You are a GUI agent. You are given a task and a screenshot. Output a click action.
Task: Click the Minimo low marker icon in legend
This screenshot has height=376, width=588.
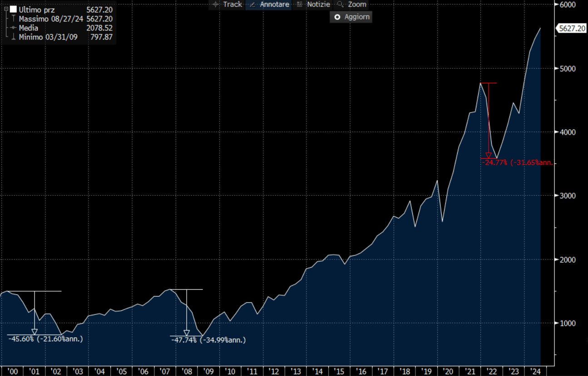pyautogui.click(x=13, y=37)
